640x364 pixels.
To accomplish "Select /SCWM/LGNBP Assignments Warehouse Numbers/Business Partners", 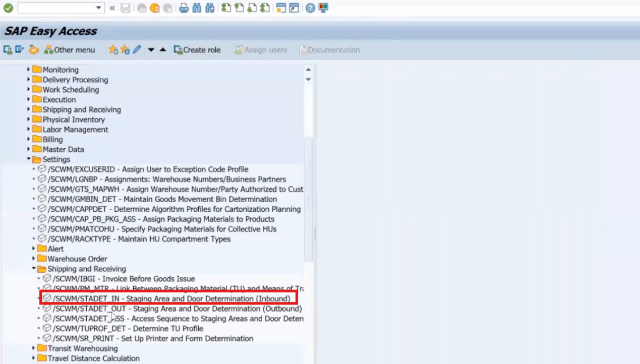I will 162,179.
